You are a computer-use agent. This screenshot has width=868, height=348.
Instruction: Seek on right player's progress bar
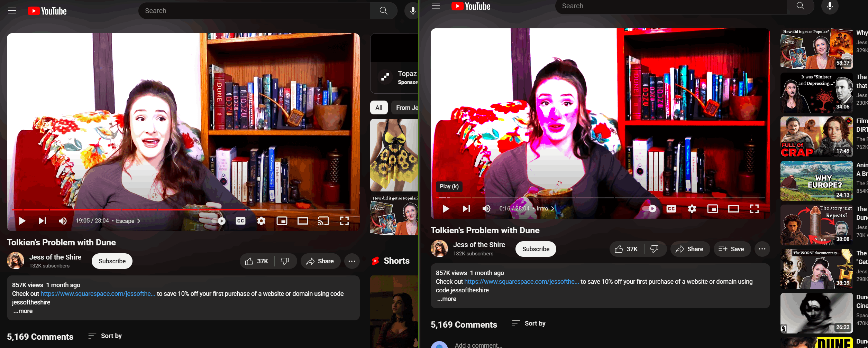(600, 198)
